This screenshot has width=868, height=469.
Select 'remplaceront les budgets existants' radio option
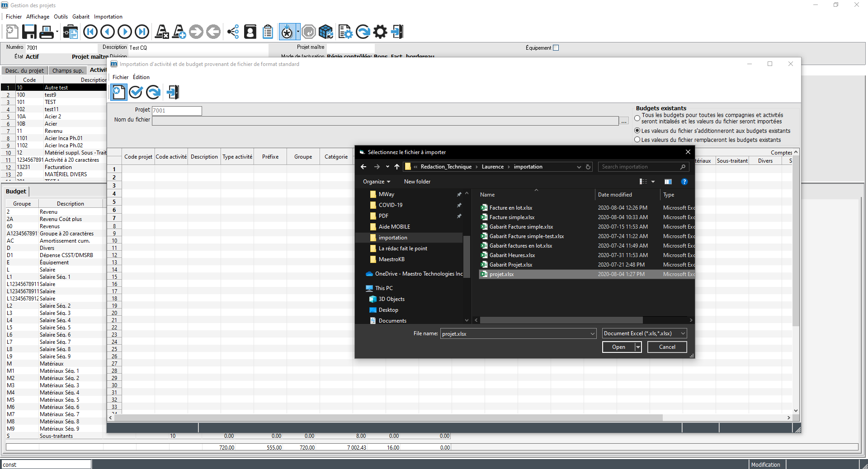coord(637,140)
